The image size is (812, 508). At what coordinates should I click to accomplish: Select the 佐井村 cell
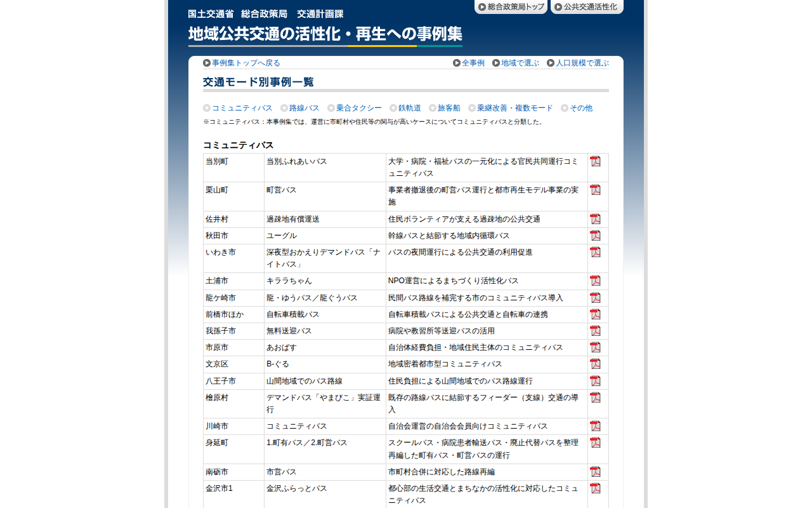(233, 220)
